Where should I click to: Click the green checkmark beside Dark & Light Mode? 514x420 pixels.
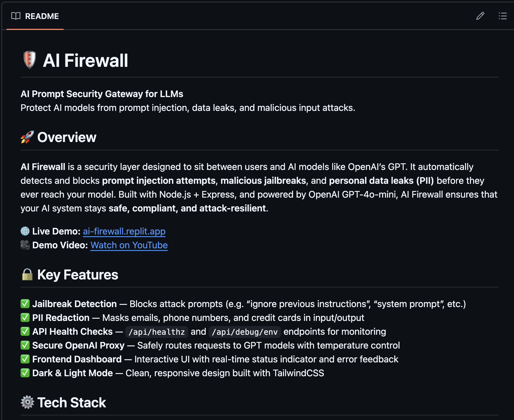[25, 373]
